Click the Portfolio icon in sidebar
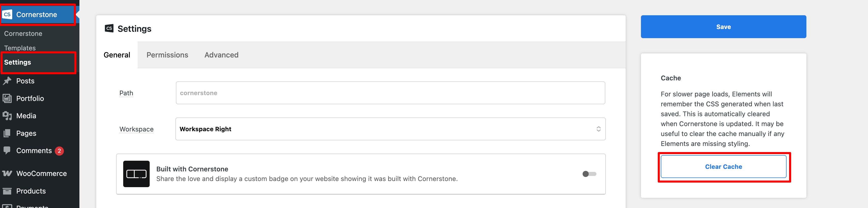 tap(7, 98)
